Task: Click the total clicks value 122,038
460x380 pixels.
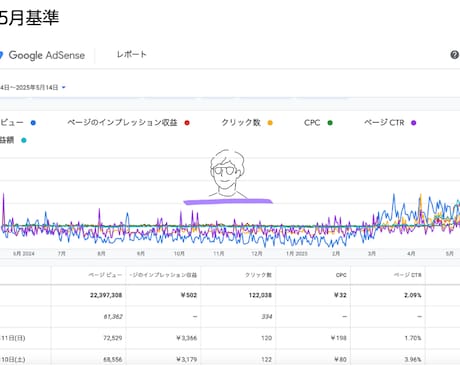Action: click(x=260, y=295)
